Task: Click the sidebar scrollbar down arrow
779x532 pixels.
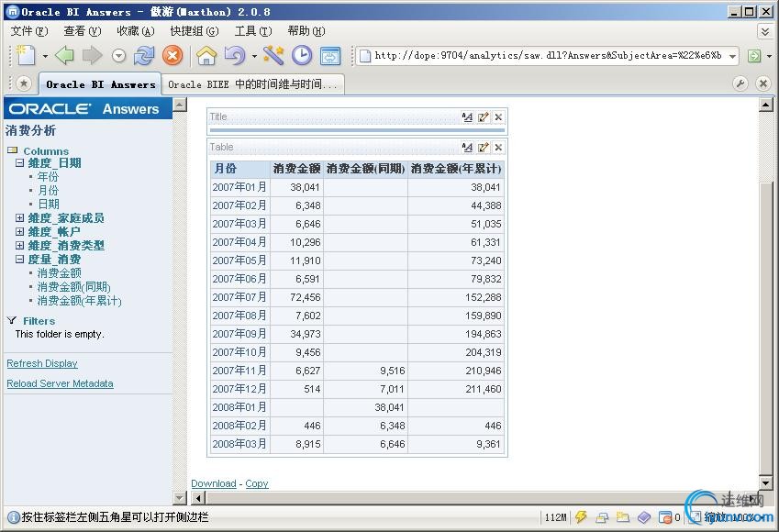Action: (x=180, y=497)
